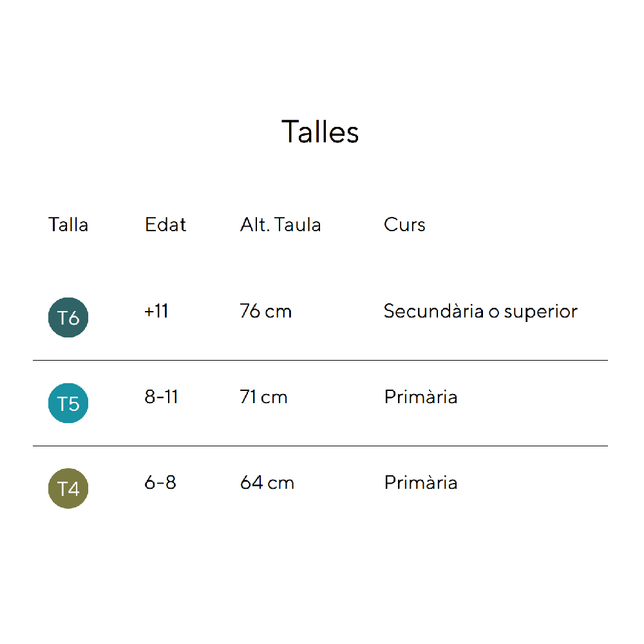Image resolution: width=644 pixels, height=644 pixels.
Task: Click Primària in the T4 row
Action: 421,482
